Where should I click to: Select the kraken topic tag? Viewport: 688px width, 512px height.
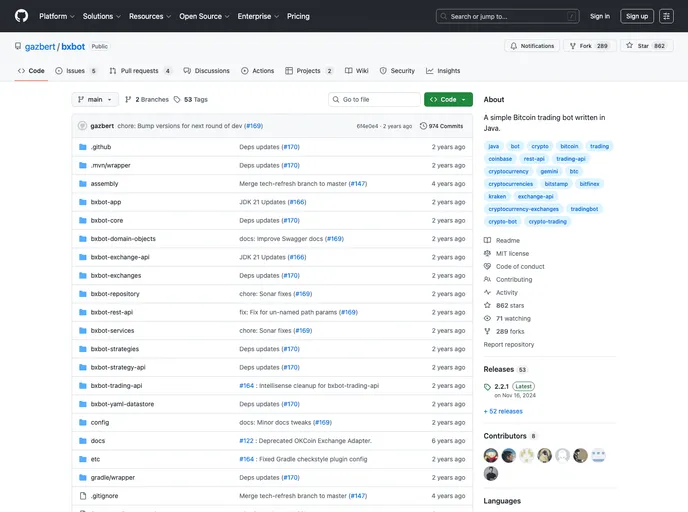coord(497,197)
